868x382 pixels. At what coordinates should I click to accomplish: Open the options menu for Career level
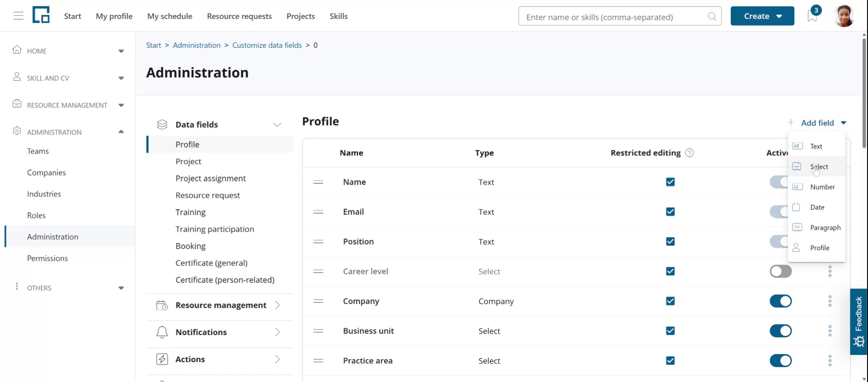(x=830, y=271)
